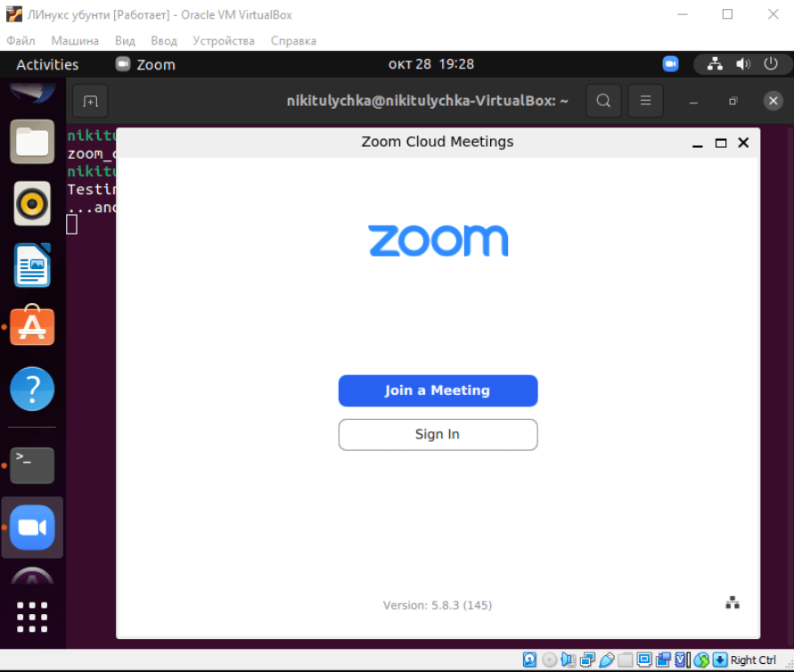The image size is (794, 672).
Task: Open the Устройства menu
Action: [224, 41]
